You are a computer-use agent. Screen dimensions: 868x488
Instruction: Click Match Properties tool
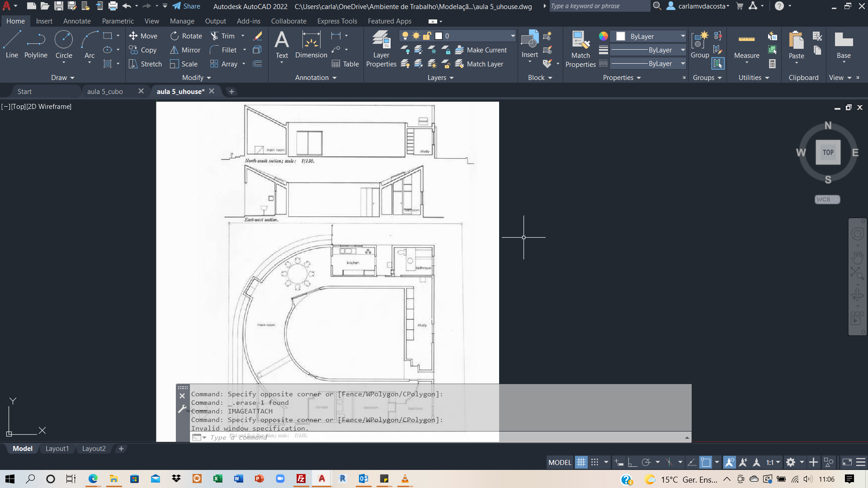coord(580,49)
